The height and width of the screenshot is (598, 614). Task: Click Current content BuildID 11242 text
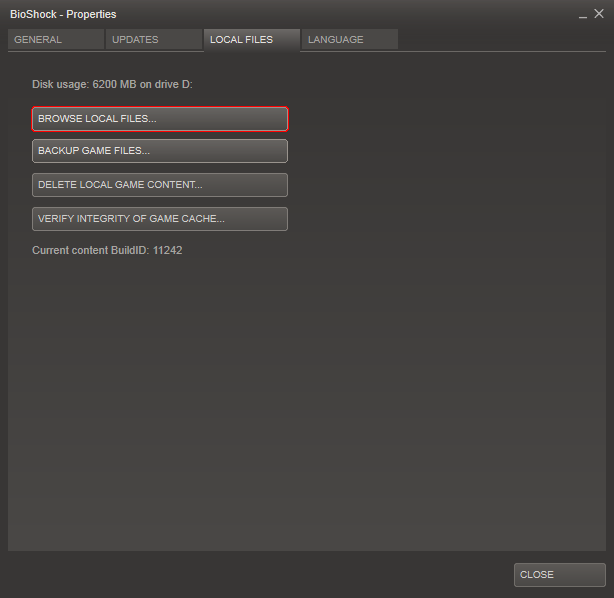click(107, 250)
